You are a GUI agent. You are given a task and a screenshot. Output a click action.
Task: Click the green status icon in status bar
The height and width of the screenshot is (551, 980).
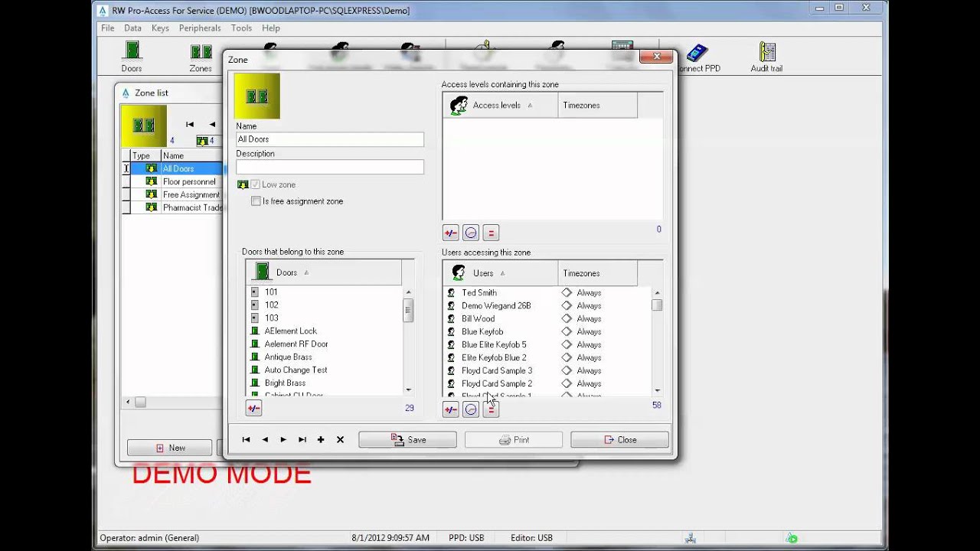click(x=792, y=538)
